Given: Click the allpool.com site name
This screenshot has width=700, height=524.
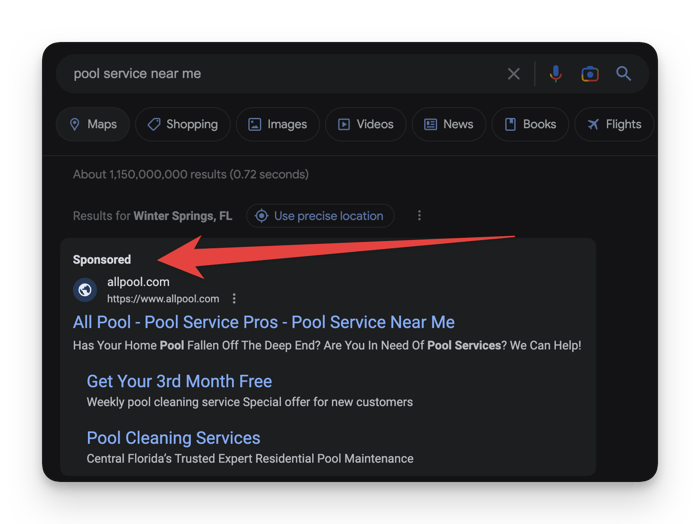Looking at the screenshot, I should [138, 282].
